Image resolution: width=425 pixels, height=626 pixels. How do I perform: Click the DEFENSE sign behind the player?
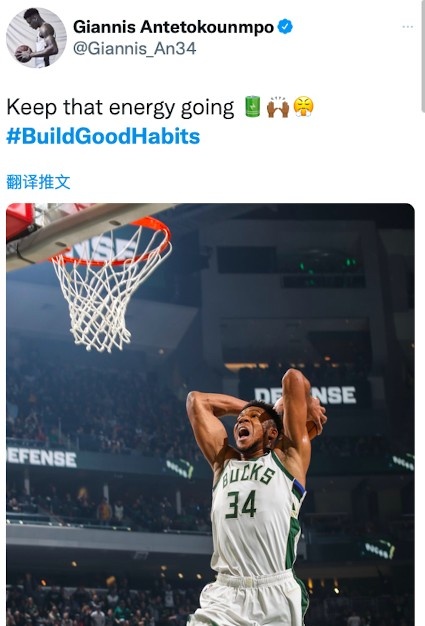tap(305, 395)
